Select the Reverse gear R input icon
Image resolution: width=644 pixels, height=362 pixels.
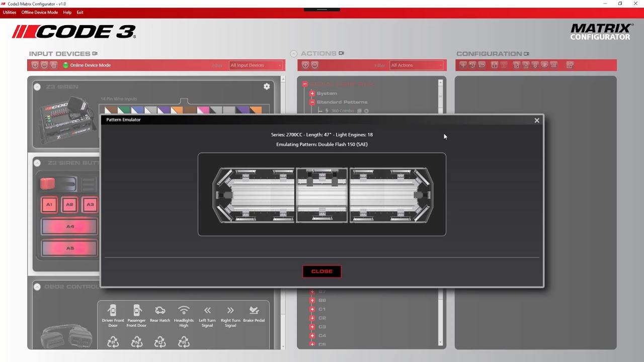point(184,342)
